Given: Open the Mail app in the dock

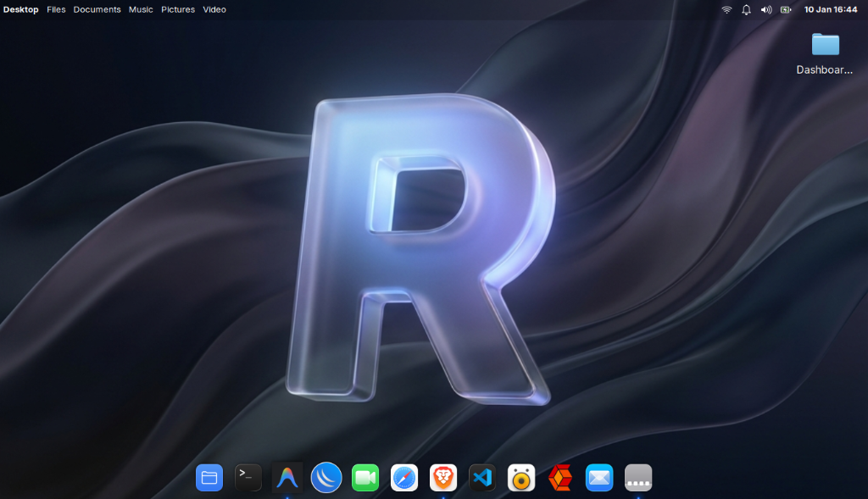Looking at the screenshot, I should pos(599,477).
